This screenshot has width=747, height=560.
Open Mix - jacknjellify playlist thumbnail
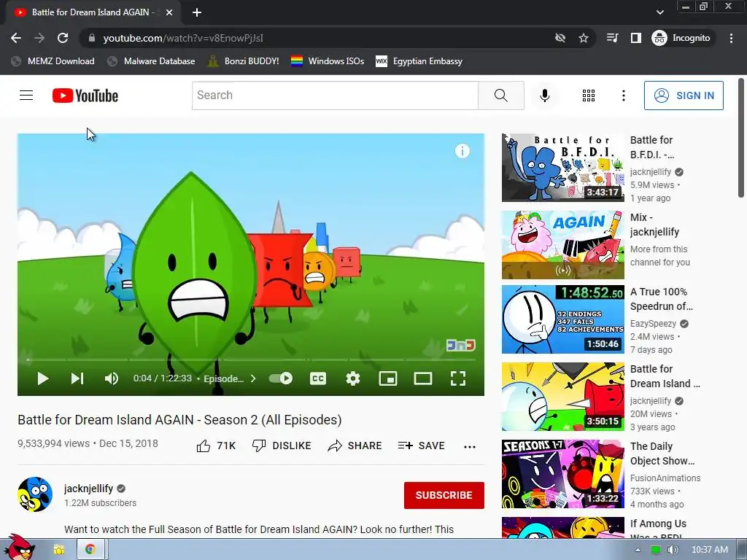pos(562,245)
